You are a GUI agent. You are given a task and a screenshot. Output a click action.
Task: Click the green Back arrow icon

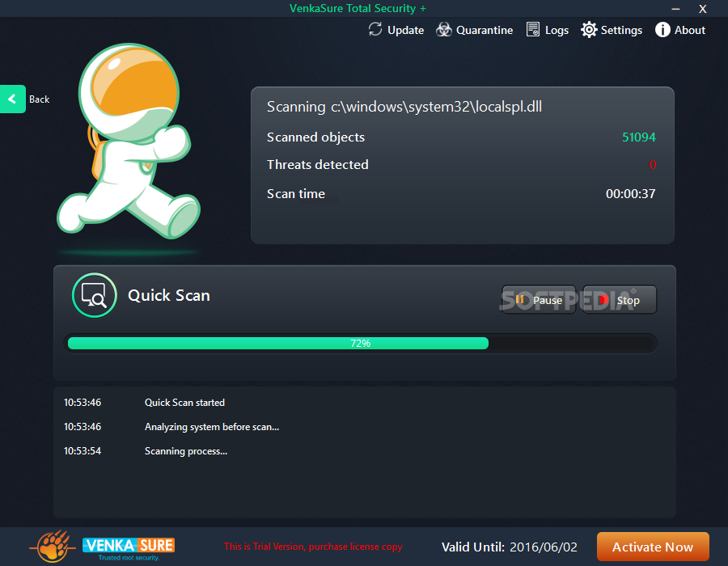click(x=12, y=99)
